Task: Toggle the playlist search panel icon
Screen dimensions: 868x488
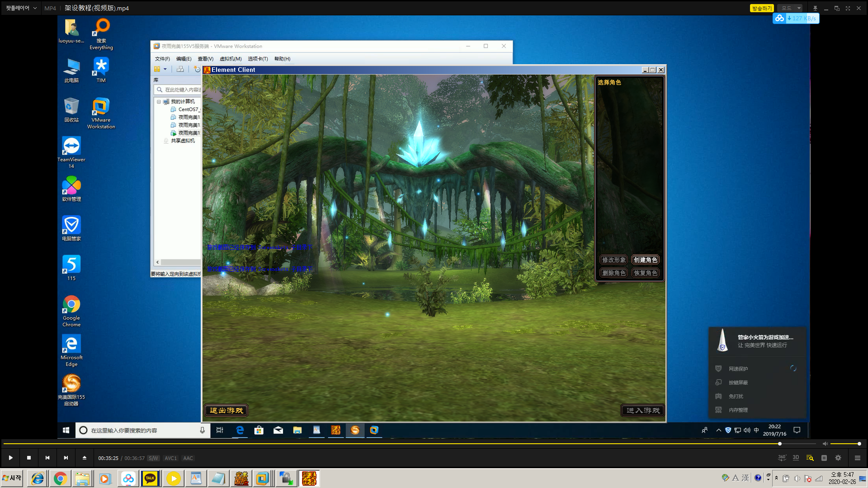Action: [x=810, y=458]
